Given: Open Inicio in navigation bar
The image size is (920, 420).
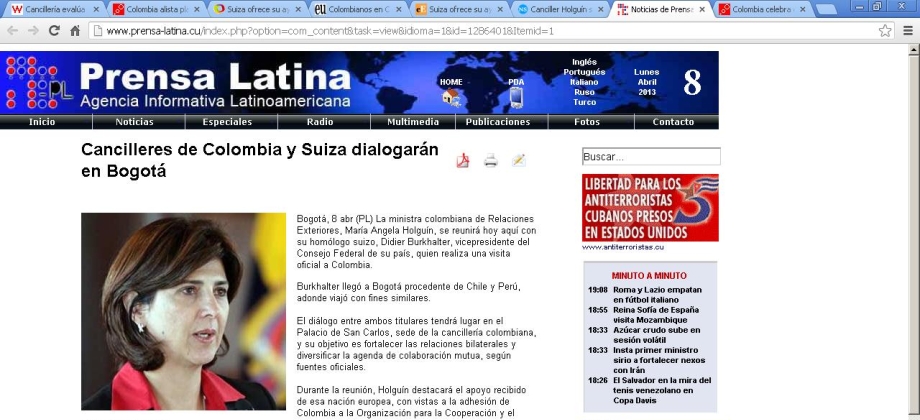Looking at the screenshot, I should tap(42, 122).
